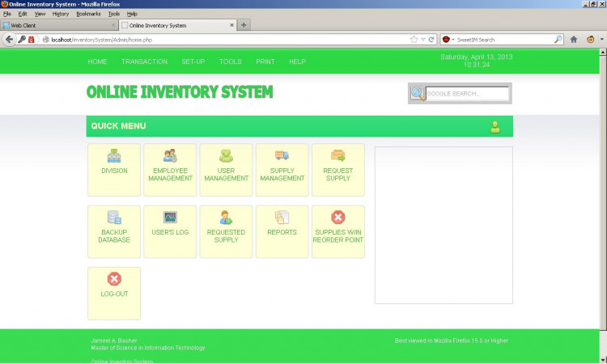
Task: Click the Log-Out icon
Action: (114, 279)
